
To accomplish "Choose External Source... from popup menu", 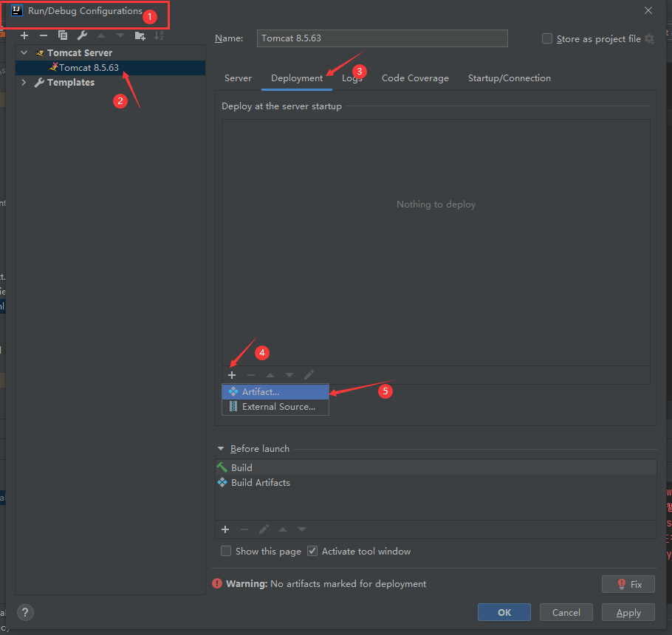I will coord(275,407).
